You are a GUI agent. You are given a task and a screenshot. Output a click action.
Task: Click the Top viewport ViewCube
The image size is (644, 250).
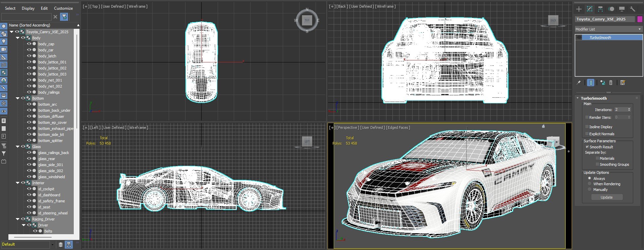pos(307,20)
